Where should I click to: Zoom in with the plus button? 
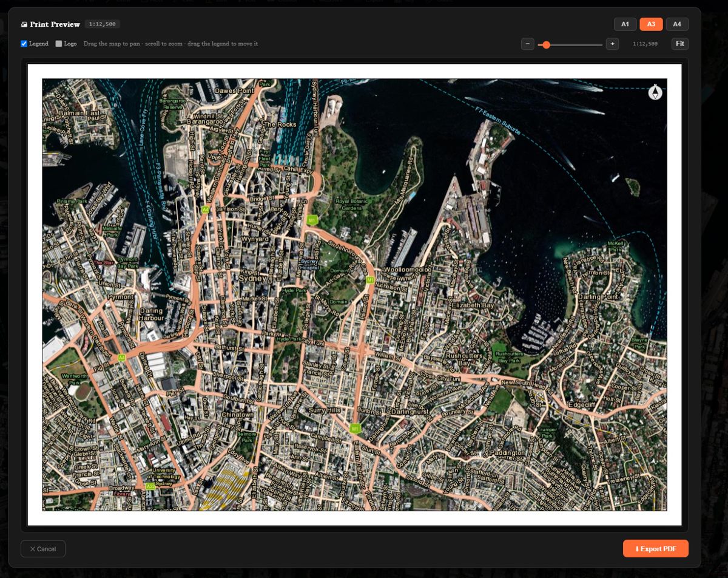612,44
